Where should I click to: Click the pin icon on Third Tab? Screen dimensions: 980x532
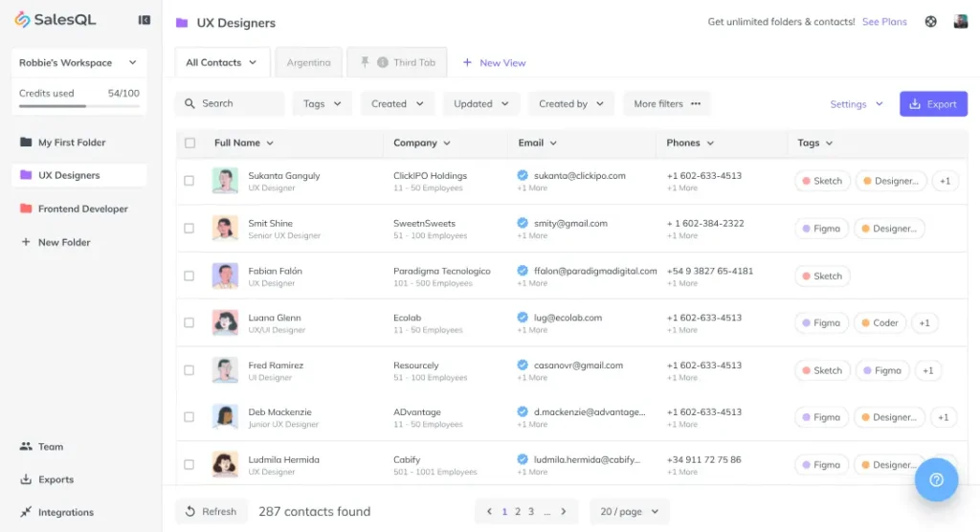(365, 62)
